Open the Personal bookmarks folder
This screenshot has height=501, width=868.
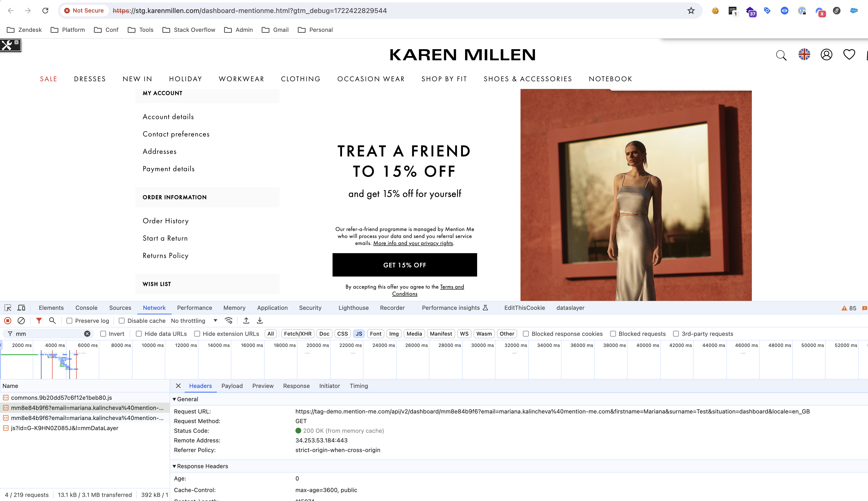coord(315,30)
